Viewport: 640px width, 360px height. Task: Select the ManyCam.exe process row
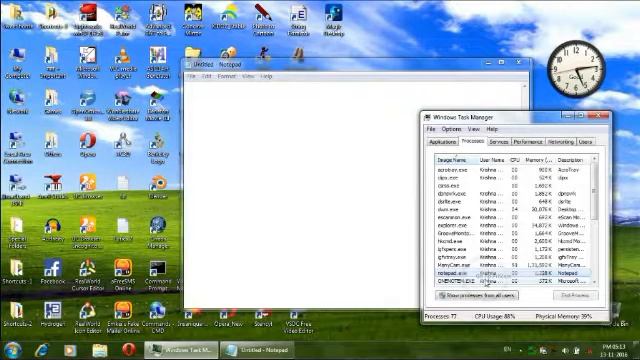pos(513,265)
